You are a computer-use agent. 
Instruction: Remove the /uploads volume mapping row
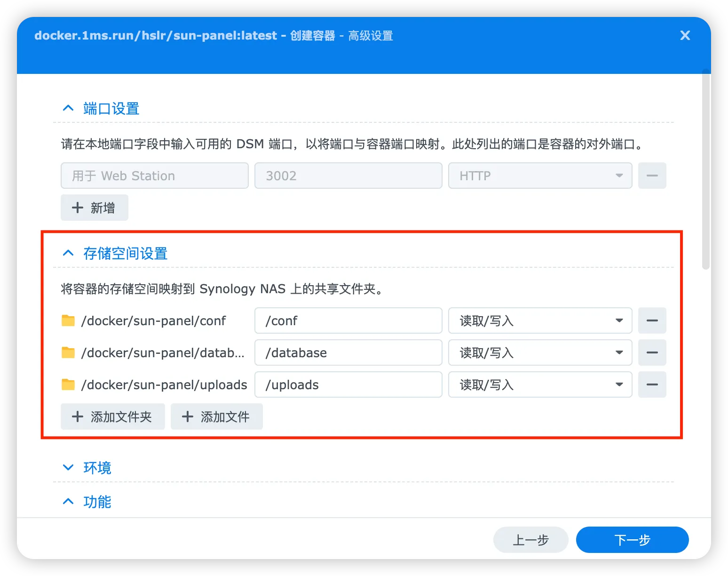652,384
